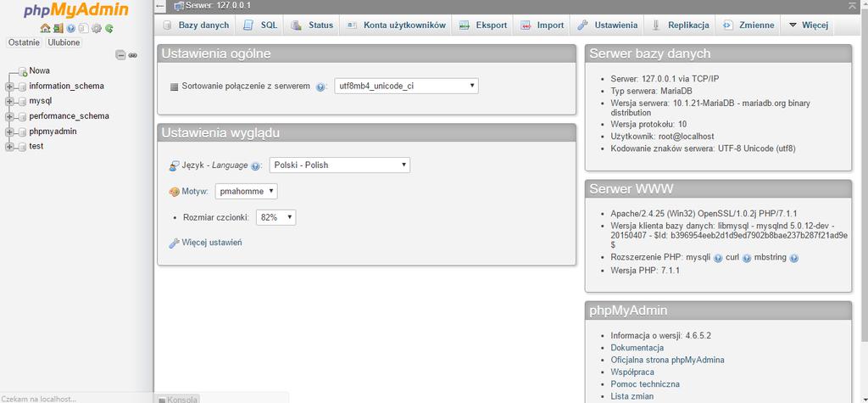
Task: Click the SQL tab icon
Action: coord(248,25)
